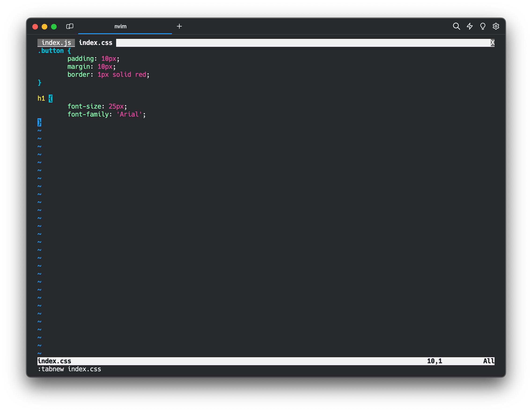This screenshot has width=532, height=412.
Task: Click the green fullscreen window button
Action: tap(54, 26)
